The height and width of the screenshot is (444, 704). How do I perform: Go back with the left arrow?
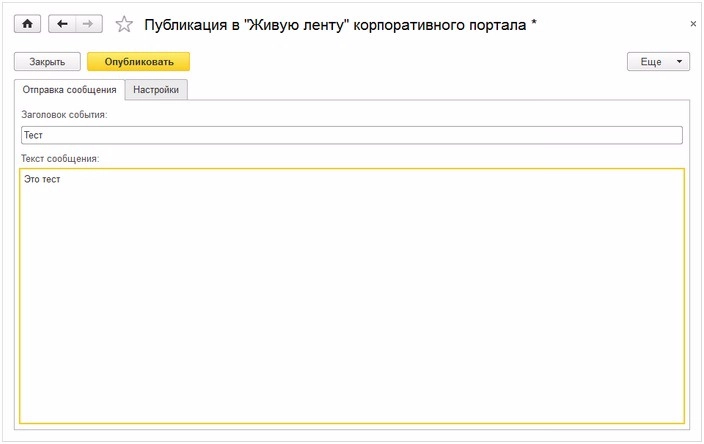pos(62,23)
